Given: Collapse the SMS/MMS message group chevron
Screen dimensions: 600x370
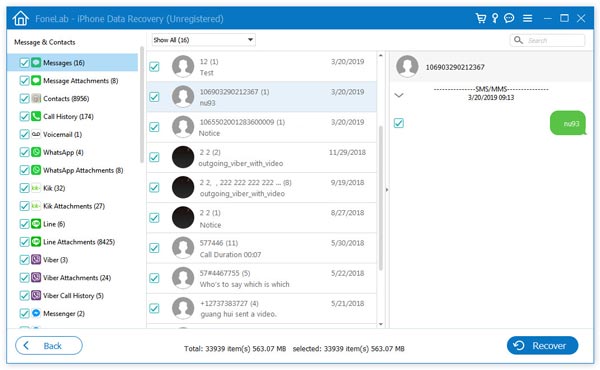Looking at the screenshot, I should [x=399, y=95].
